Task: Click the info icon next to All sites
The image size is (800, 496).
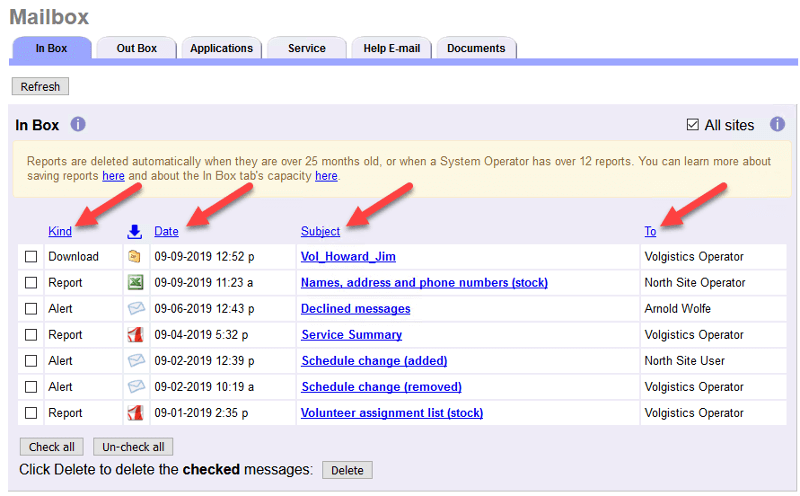Action: pyautogui.click(x=777, y=125)
